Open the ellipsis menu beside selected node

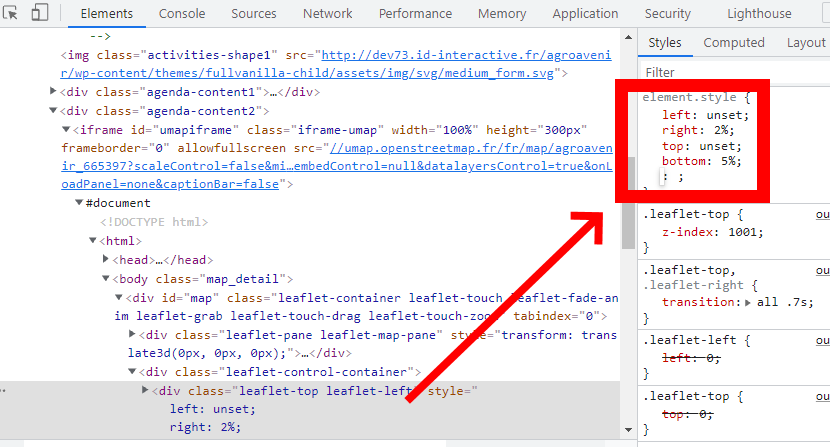tap(3, 390)
